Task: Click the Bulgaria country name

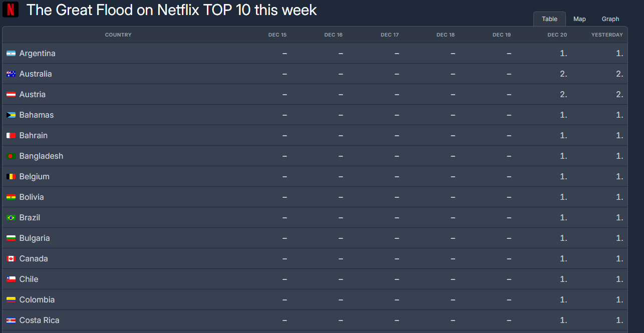Action: [x=35, y=238]
